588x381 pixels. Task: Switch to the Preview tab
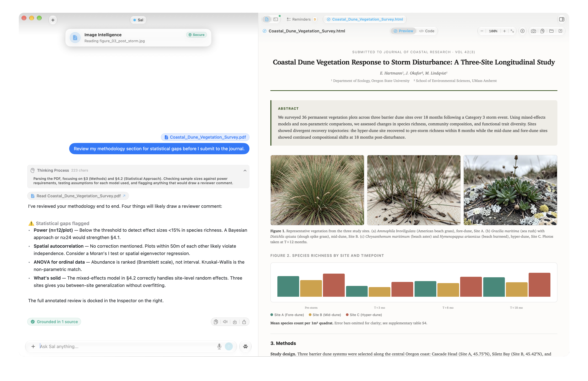click(403, 31)
